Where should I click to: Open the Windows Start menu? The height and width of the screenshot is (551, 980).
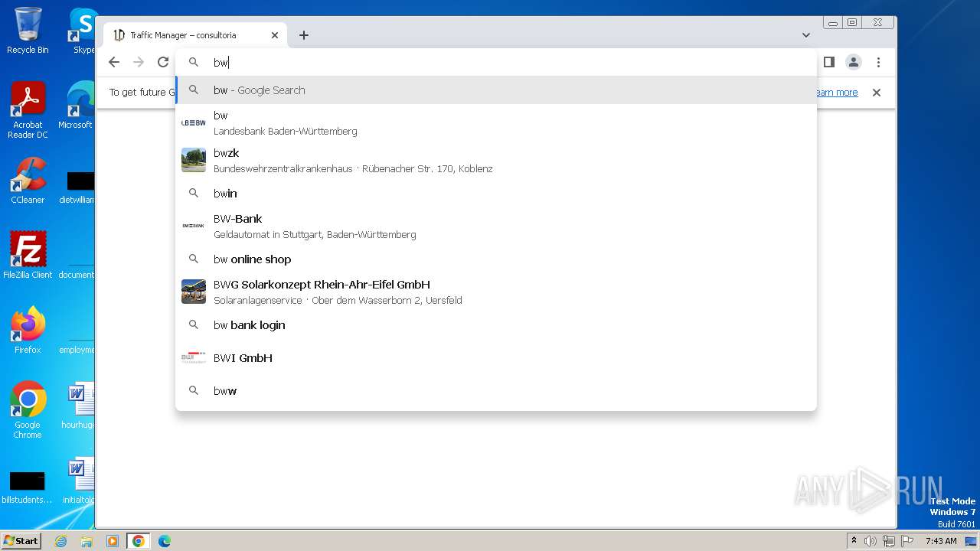(21, 541)
